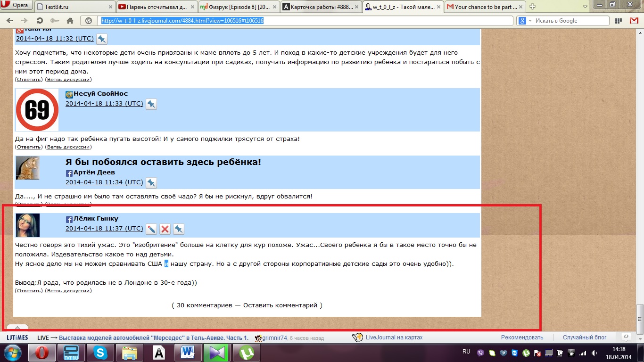Open 'Ветвь дискуссии' under the 11:33 comment
This screenshot has height=362, width=644.
pyautogui.click(x=68, y=147)
